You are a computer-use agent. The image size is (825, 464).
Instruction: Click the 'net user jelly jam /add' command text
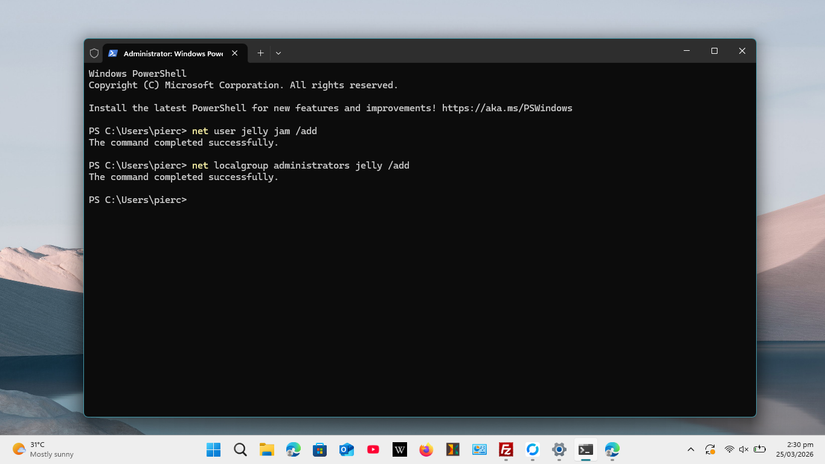(x=254, y=131)
